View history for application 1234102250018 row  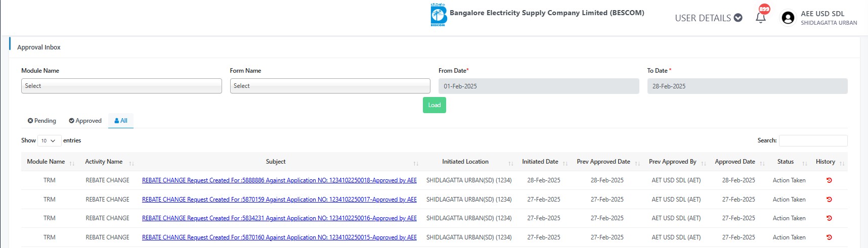[829, 180]
